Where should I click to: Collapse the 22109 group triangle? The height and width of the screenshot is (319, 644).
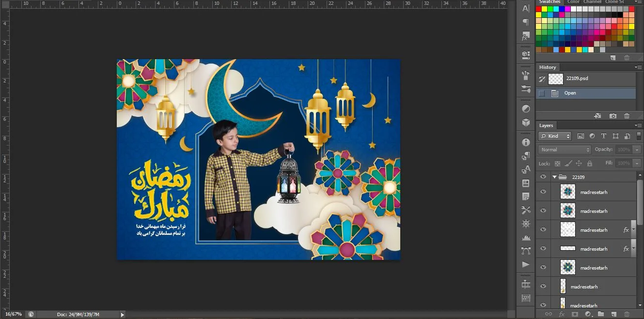point(554,177)
